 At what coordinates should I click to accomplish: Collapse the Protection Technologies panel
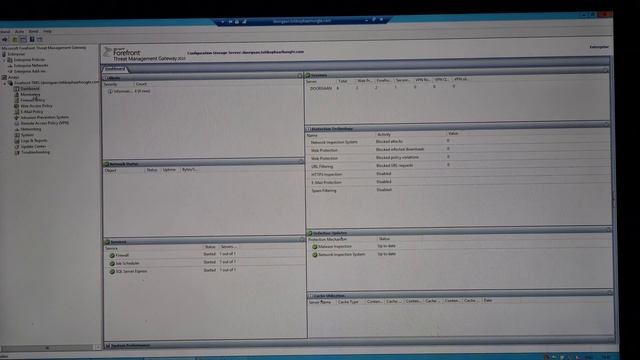(x=607, y=124)
